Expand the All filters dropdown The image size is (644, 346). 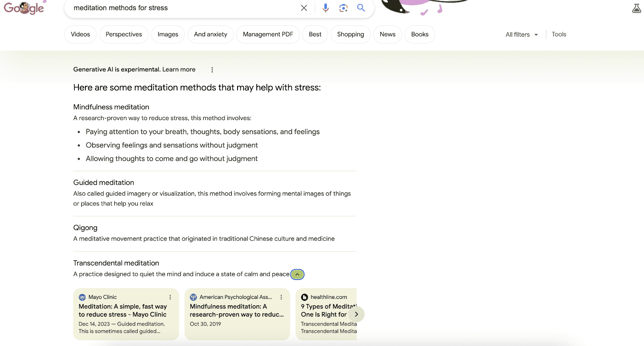coord(522,35)
